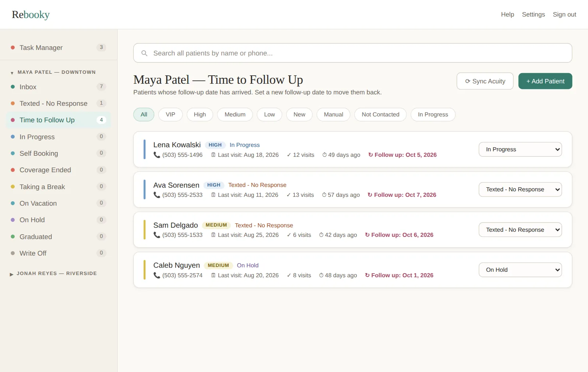Image resolution: width=588 pixels, height=372 pixels.
Task: Focus the patient search field
Action: tap(353, 53)
